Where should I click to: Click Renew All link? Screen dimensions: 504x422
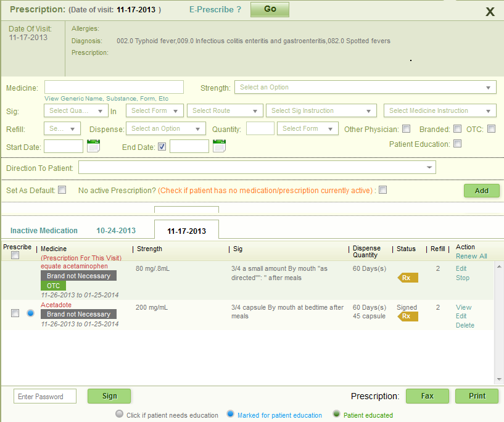point(471,256)
